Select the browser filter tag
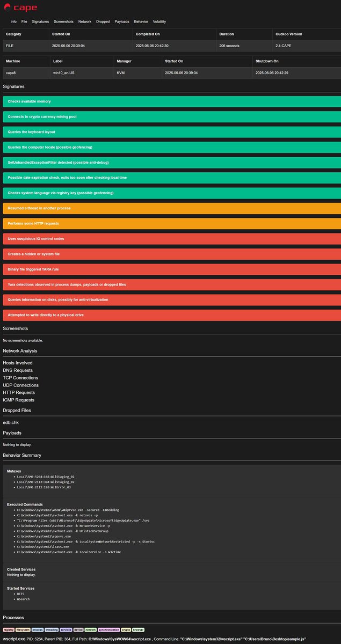 (139, 630)
